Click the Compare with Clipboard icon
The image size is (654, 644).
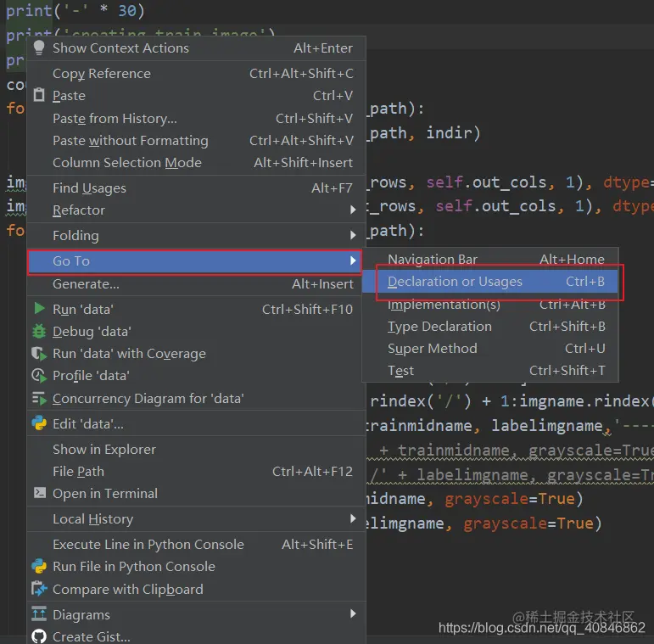click(x=39, y=589)
